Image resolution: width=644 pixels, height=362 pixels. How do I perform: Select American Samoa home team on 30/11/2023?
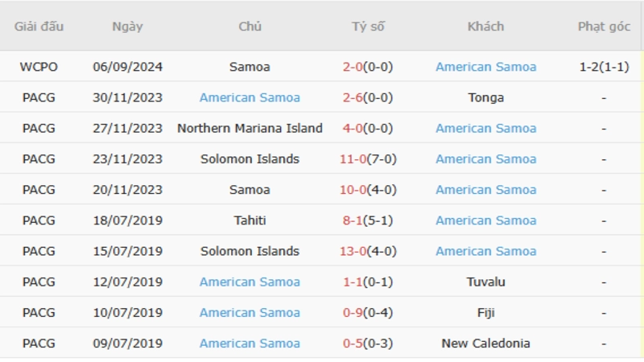250,97
